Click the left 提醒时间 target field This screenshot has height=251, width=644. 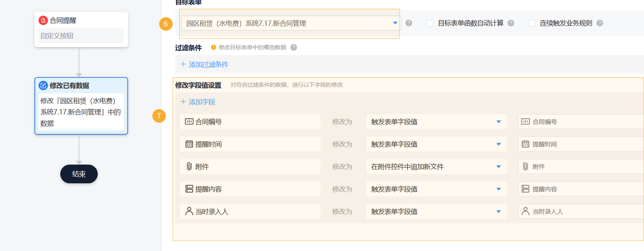click(x=250, y=144)
